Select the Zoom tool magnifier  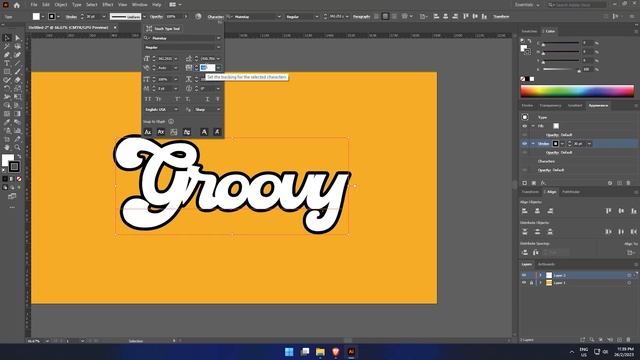point(17,147)
